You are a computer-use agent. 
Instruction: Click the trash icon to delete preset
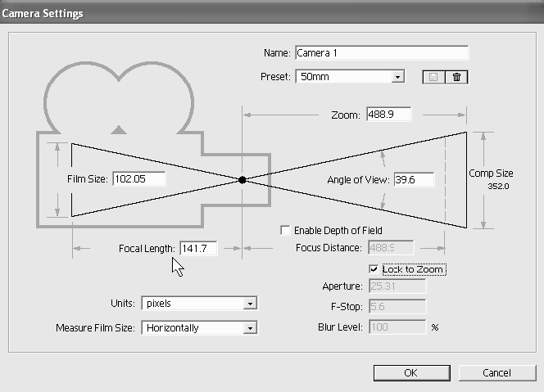[456, 77]
